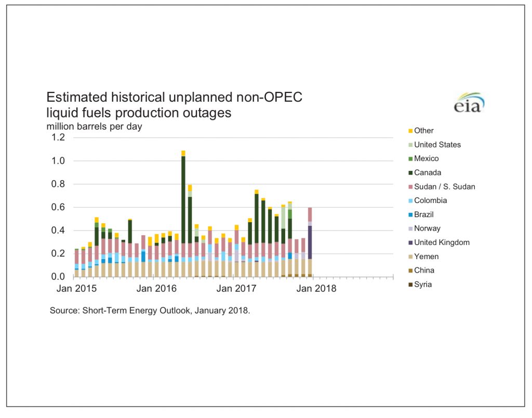Click the Syria legend color square
Screen dimensions: 532x418
coord(410,285)
